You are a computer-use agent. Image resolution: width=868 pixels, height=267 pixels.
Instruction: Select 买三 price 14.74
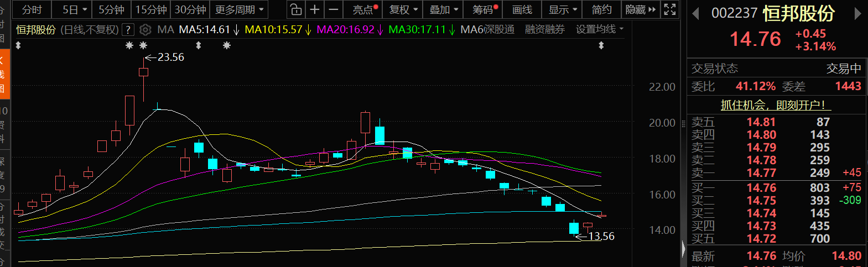(x=761, y=213)
